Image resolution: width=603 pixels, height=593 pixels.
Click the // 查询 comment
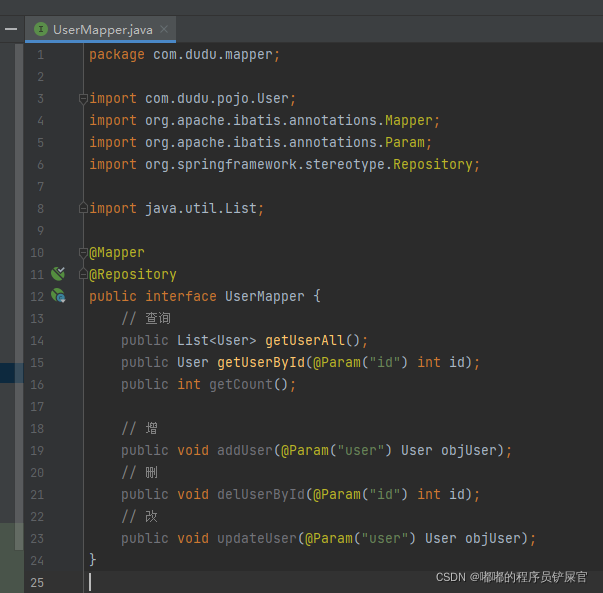tap(146, 318)
